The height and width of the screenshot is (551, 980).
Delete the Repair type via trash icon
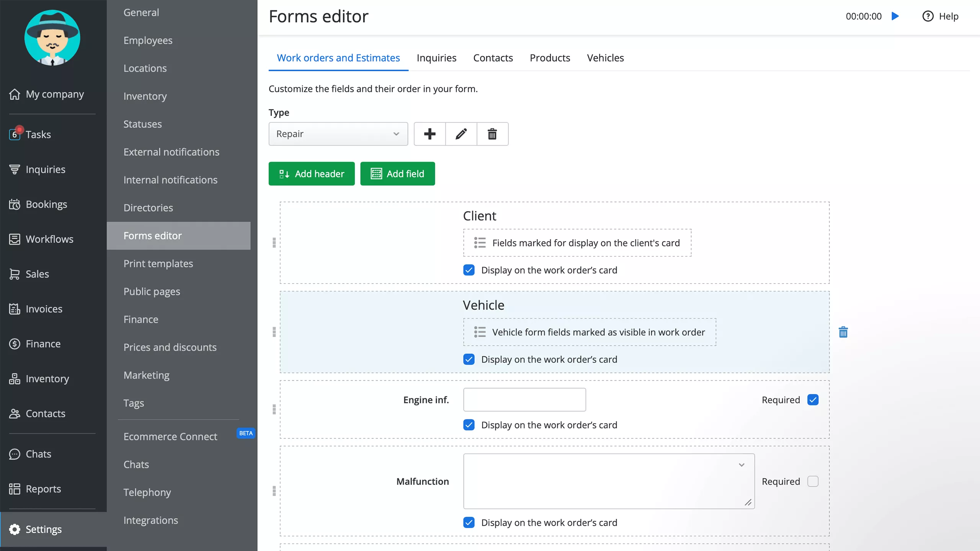[x=492, y=134]
